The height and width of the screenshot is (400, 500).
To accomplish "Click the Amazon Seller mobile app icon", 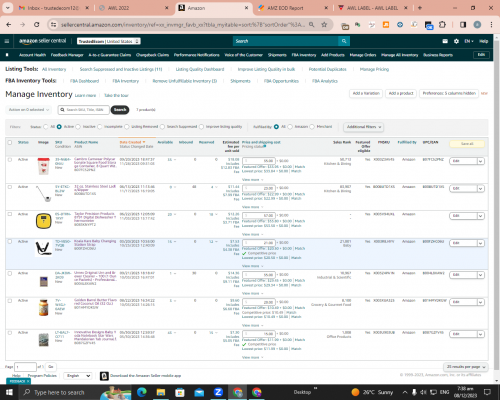I will 104,376.
